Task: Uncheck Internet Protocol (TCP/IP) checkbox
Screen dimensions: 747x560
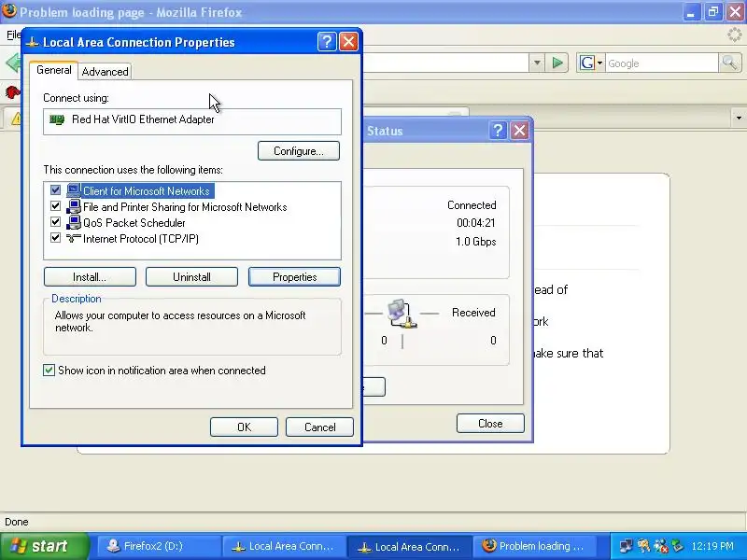Action: (x=55, y=238)
